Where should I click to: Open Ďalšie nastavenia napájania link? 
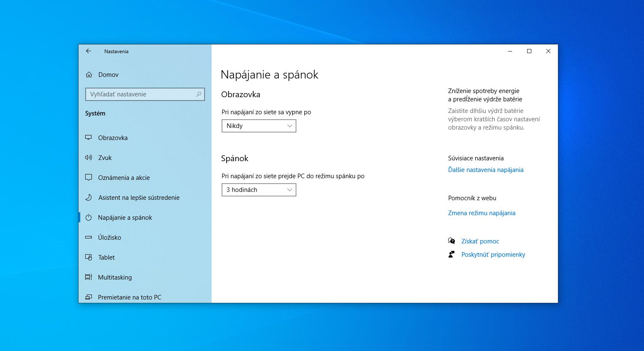point(486,170)
